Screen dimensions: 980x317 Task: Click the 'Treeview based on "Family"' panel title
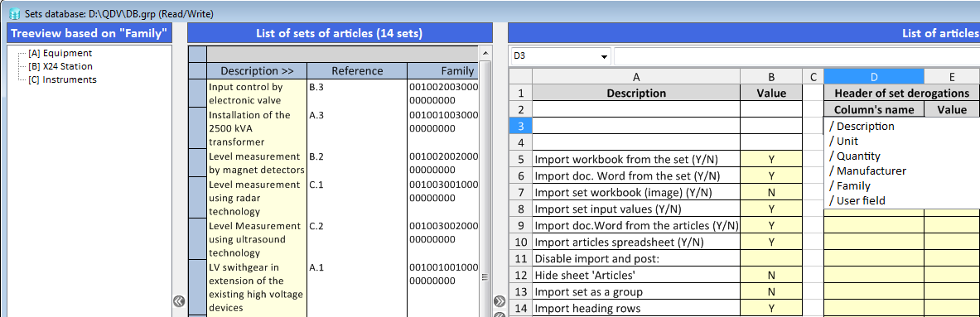click(x=89, y=33)
